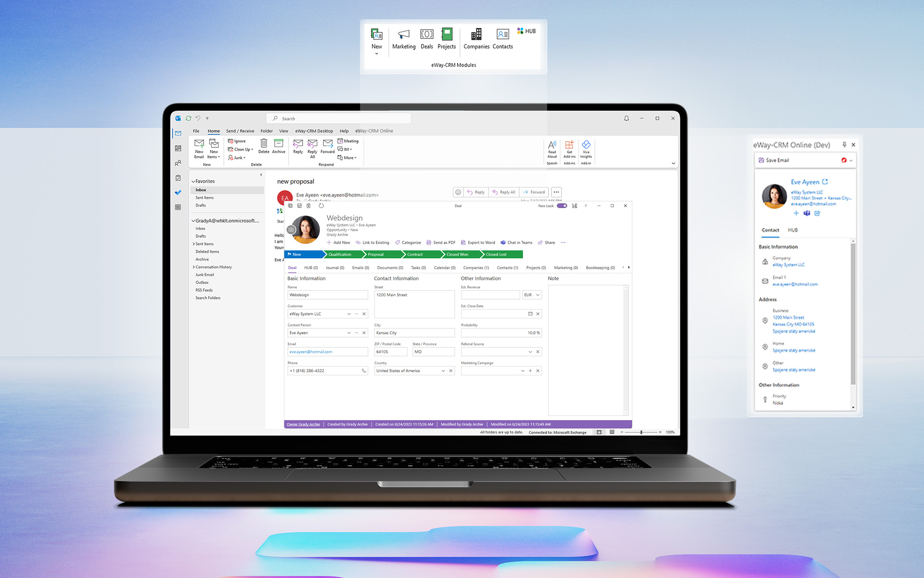Open the HUB module

tap(526, 31)
